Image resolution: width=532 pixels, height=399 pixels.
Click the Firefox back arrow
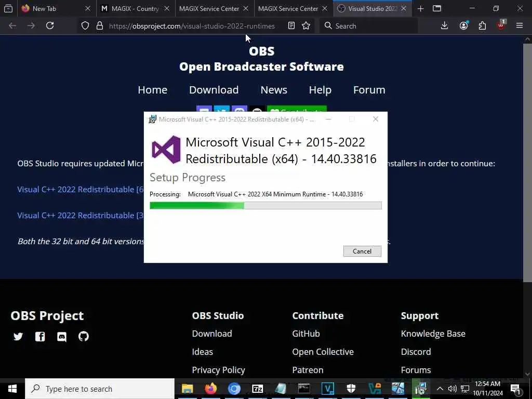click(12, 26)
